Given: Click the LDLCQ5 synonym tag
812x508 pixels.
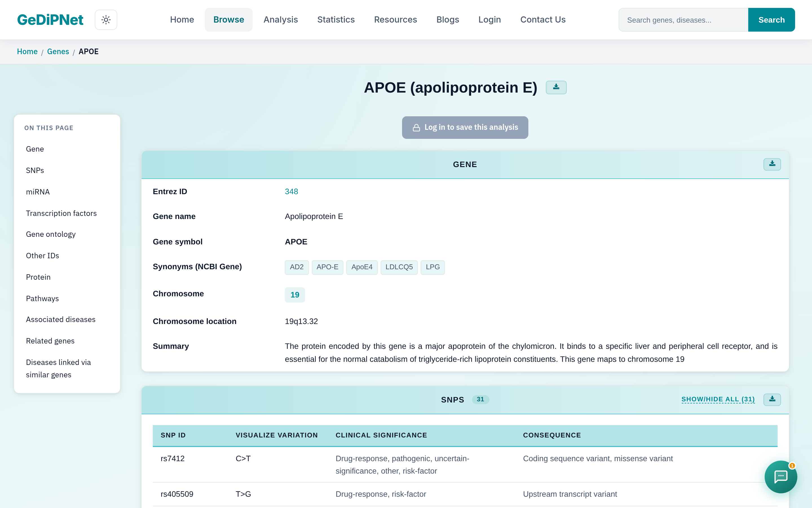Looking at the screenshot, I should point(399,267).
